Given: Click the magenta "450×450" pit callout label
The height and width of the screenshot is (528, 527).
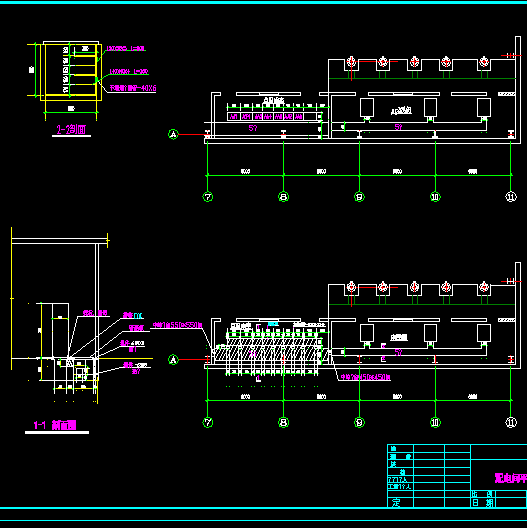Looking at the screenshot, I should (x=366, y=377).
